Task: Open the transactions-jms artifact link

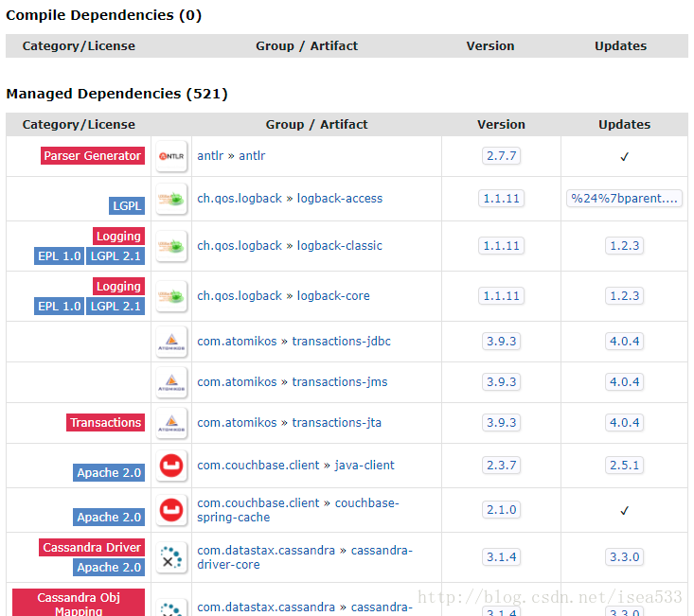Action: coord(340,382)
